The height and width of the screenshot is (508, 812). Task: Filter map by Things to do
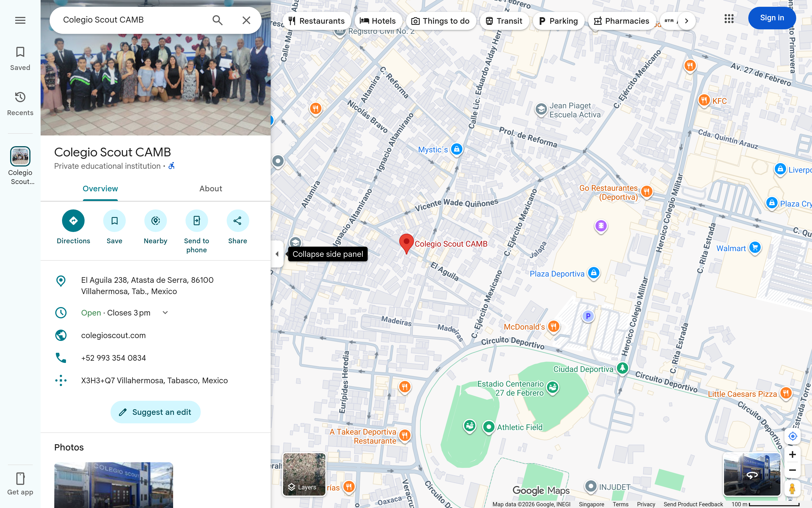(441, 21)
